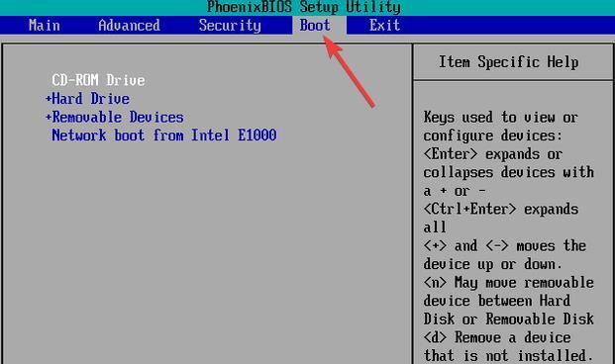
Task: Click the Item Specific Help header
Action: [509, 62]
